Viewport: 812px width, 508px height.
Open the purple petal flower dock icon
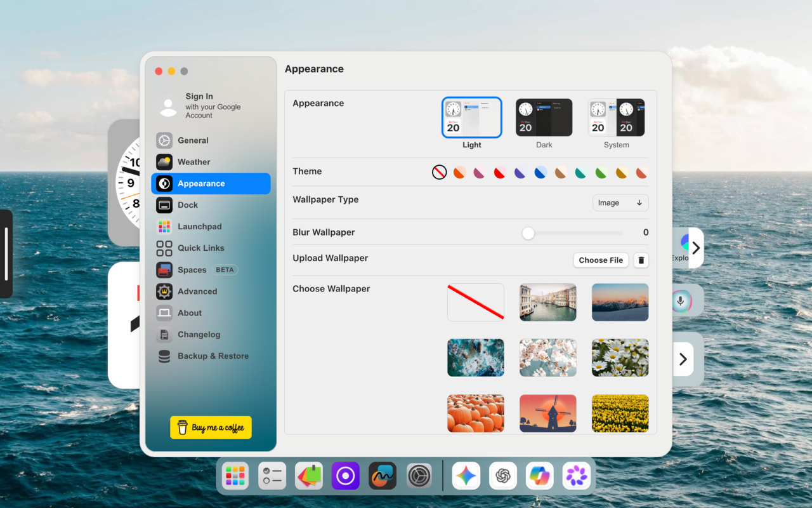pyautogui.click(x=577, y=476)
